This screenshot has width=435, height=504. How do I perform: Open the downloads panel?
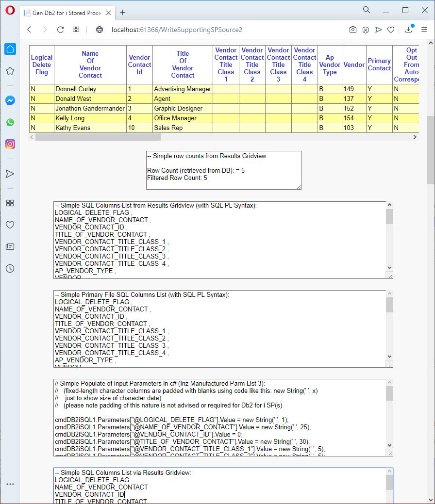click(409, 30)
